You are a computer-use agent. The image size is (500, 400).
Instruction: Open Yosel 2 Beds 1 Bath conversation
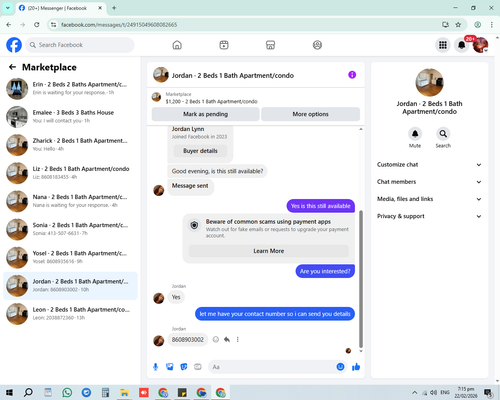pos(70,258)
